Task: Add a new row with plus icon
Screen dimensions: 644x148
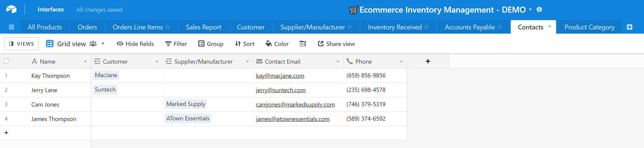Action: pos(6,133)
